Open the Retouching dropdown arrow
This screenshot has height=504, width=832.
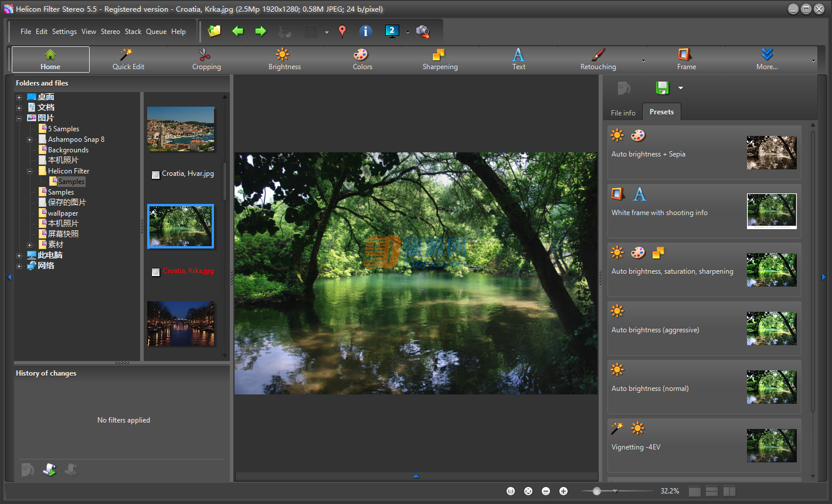pyautogui.click(x=643, y=60)
